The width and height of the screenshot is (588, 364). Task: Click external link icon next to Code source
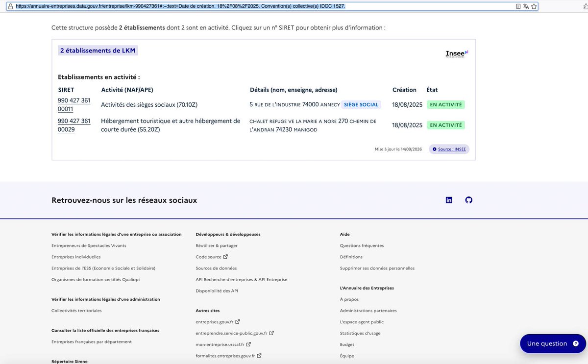pyautogui.click(x=225, y=257)
